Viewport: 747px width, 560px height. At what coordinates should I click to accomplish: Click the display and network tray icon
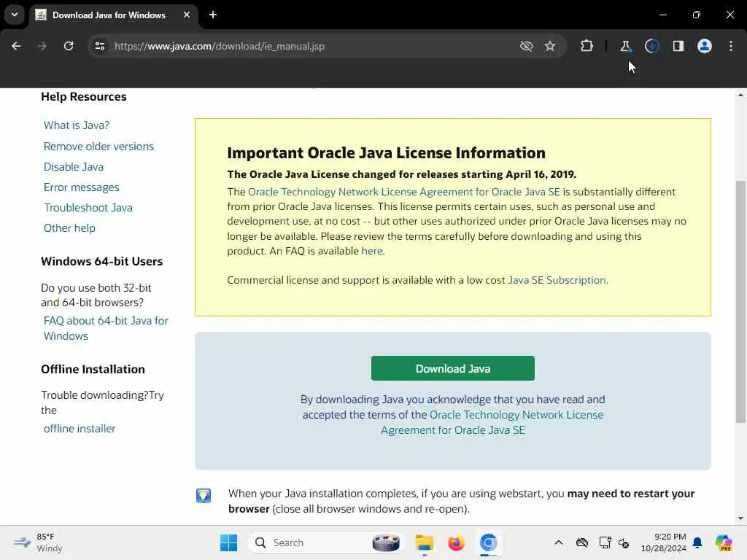click(605, 542)
